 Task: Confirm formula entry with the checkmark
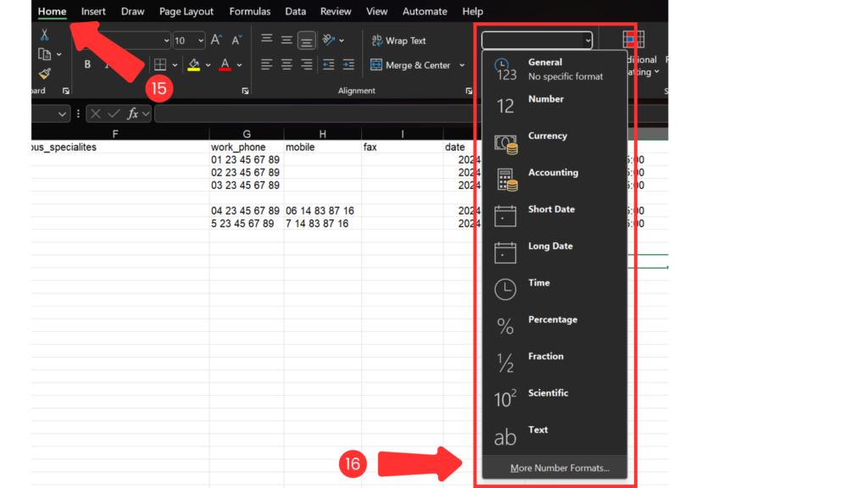click(114, 114)
